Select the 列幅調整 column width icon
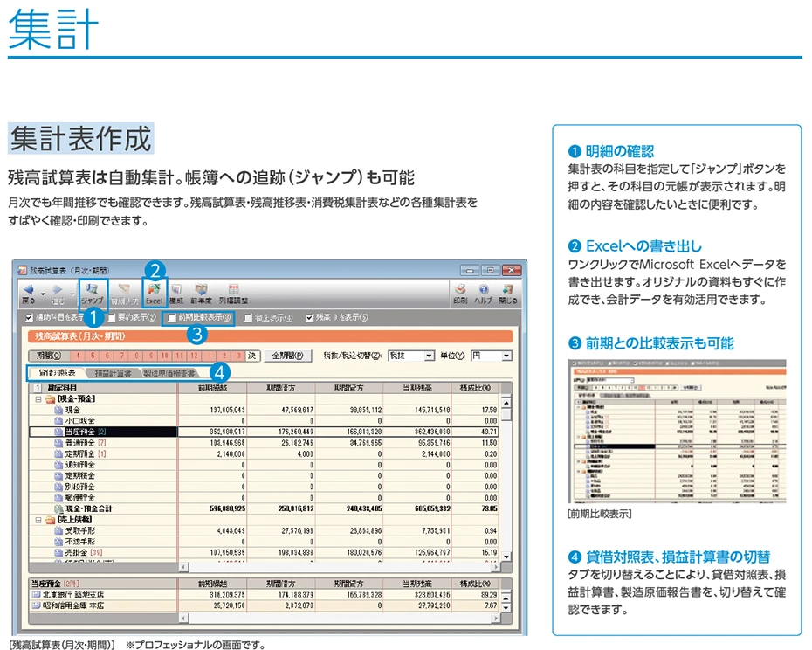Screen dimensions: 812x650 (232, 290)
